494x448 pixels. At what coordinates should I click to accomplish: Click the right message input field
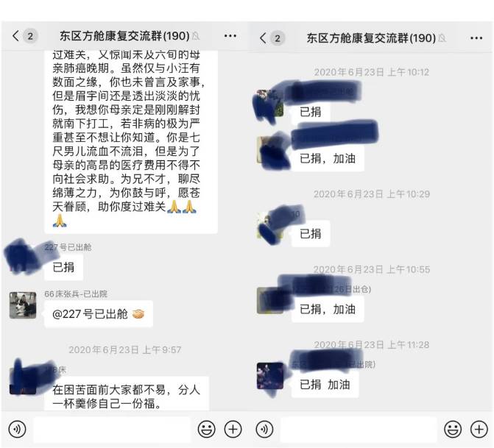(x=359, y=429)
